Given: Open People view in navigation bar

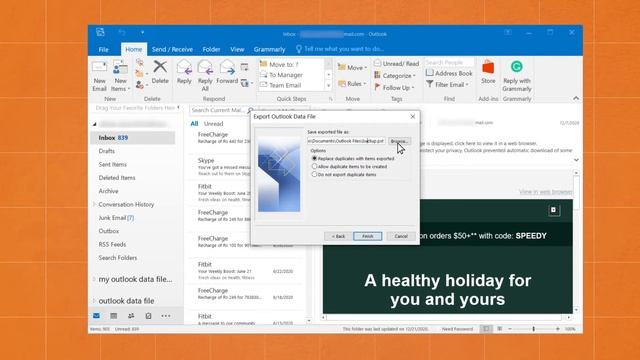Looking at the screenshot, I should (x=131, y=316).
